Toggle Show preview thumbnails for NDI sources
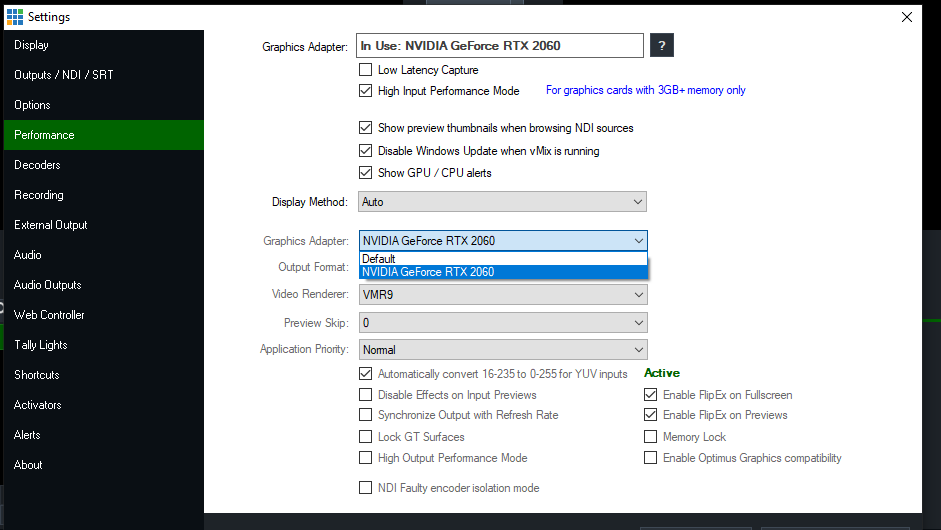 pos(365,128)
